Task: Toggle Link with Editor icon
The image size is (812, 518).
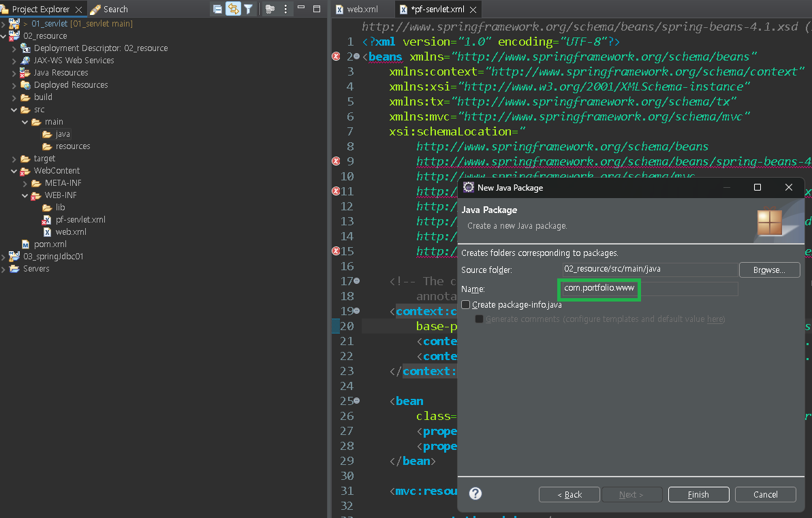Action: pos(233,10)
